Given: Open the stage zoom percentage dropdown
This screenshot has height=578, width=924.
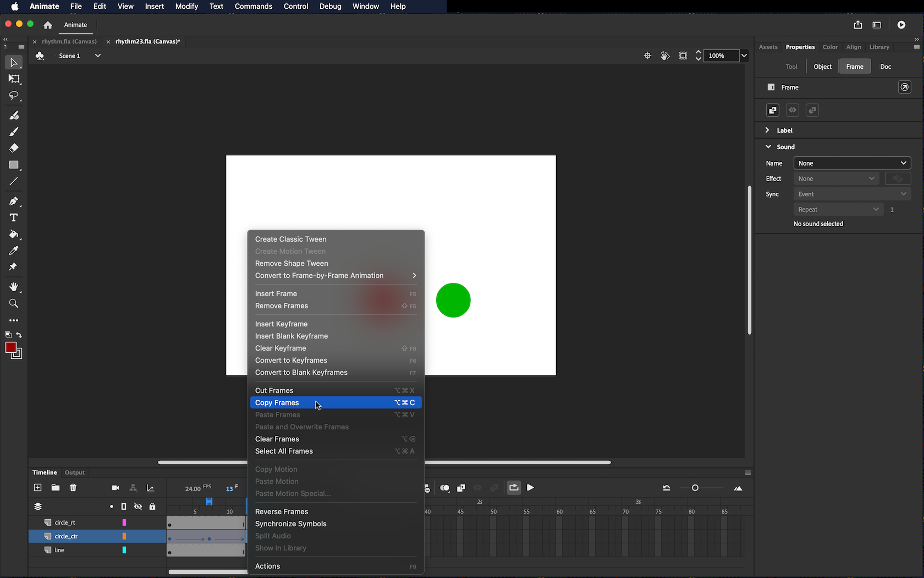Looking at the screenshot, I should point(744,56).
